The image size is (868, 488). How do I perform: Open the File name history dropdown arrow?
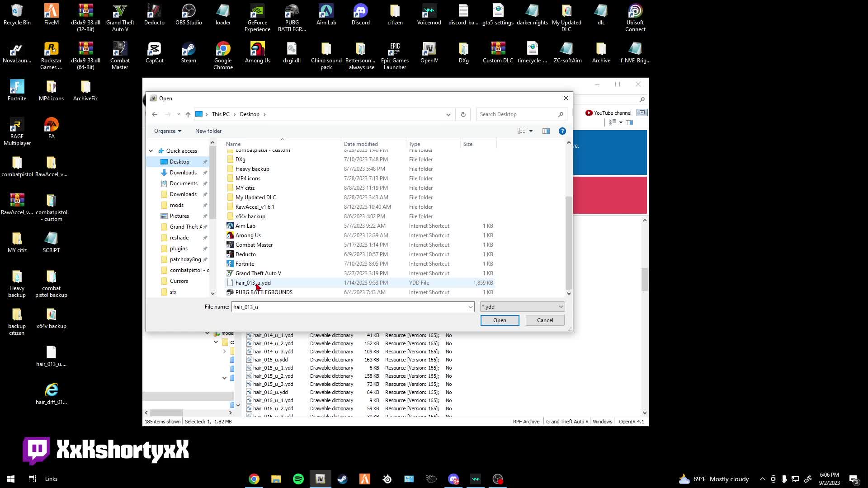pos(470,307)
